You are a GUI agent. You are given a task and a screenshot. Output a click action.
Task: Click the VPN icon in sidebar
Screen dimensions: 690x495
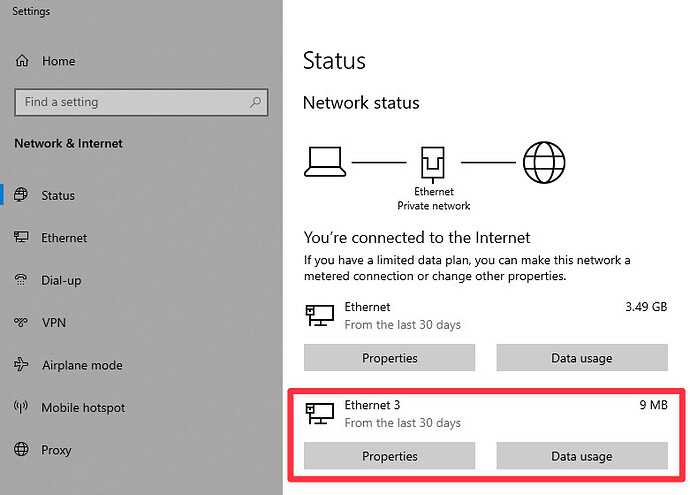21,322
